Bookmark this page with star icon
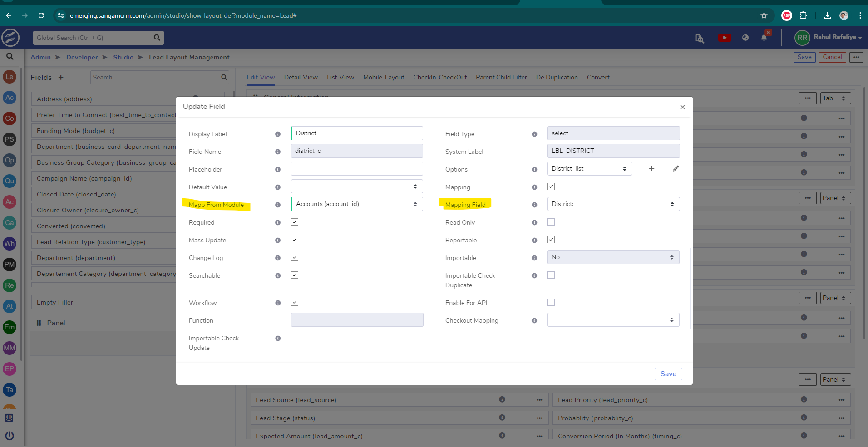This screenshot has height=447, width=868. pos(764,15)
